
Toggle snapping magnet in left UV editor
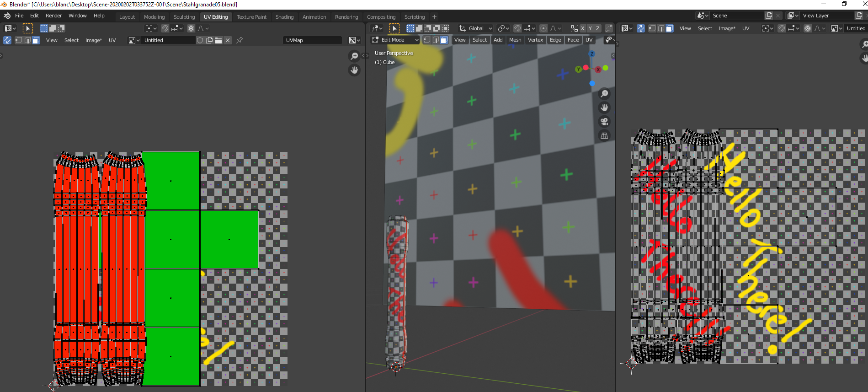click(165, 28)
